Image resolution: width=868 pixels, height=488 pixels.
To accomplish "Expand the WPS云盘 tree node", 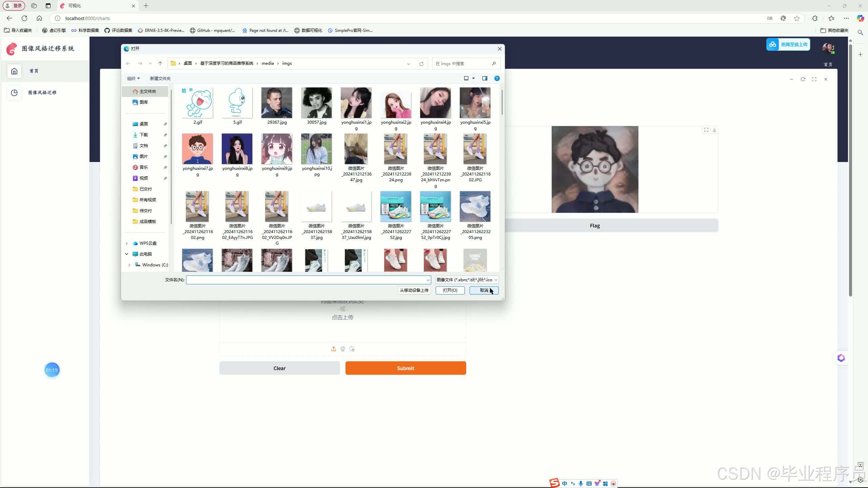I will [x=127, y=243].
